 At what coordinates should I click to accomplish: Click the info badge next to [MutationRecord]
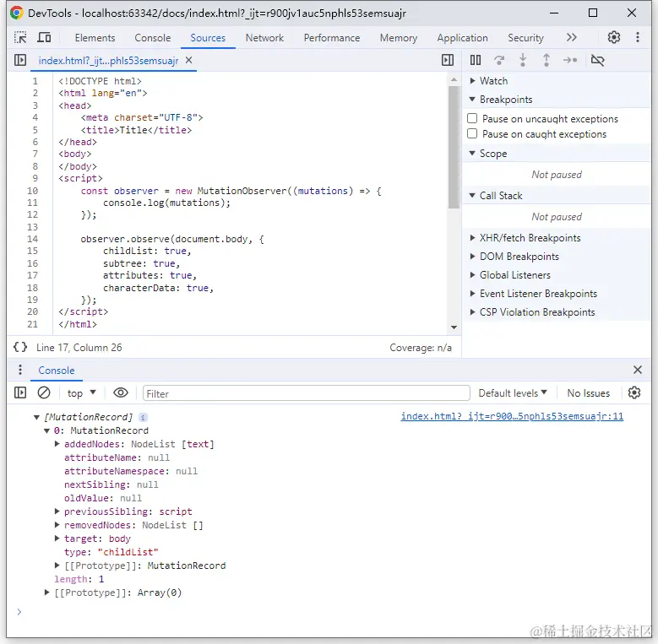click(x=143, y=417)
